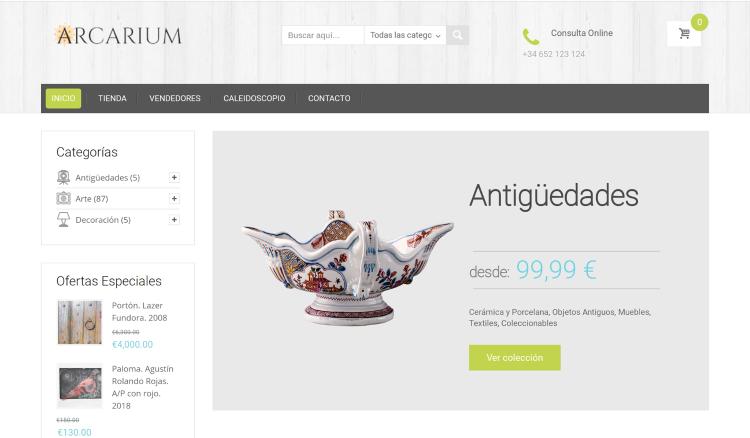Expand the Arte category plus button
The image size is (750, 438).
pyautogui.click(x=174, y=198)
